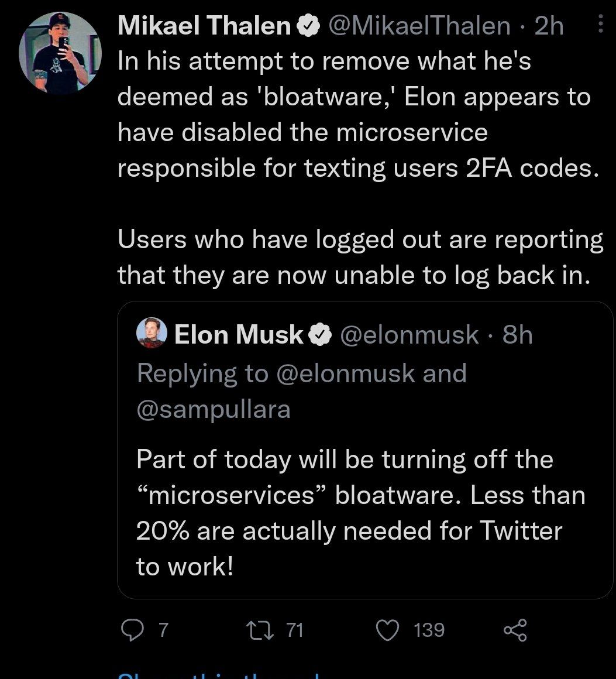Click the heart icon under the tweet
Viewport: 616px width, 679px height.
click(x=388, y=630)
